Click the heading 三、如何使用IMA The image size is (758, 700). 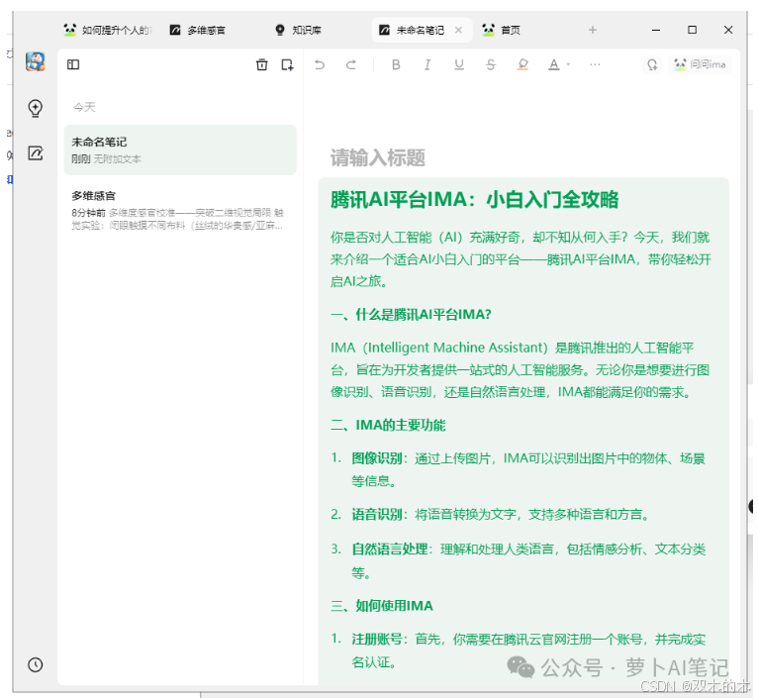pyautogui.click(x=382, y=606)
